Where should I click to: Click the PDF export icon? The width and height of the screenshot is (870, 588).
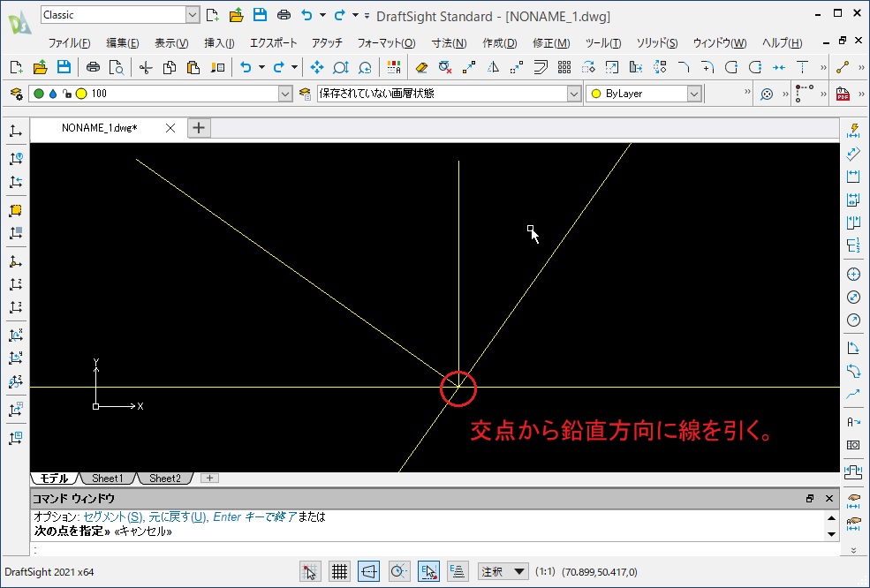click(843, 94)
